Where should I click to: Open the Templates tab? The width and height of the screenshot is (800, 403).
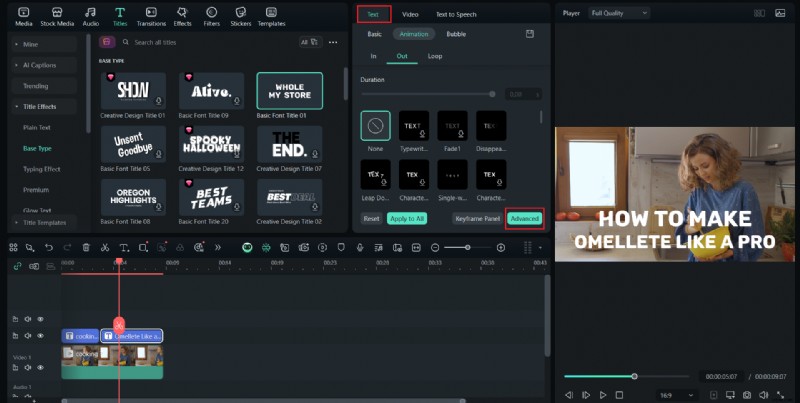[x=271, y=16]
